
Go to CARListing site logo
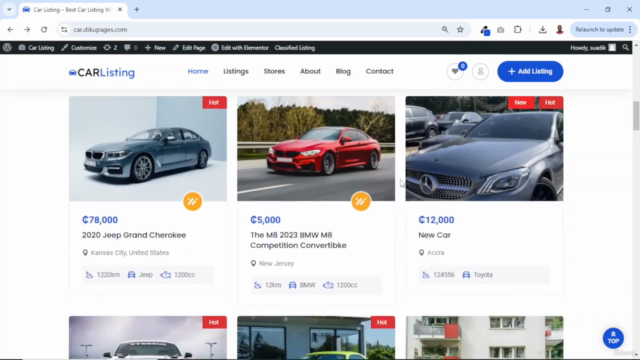pos(102,73)
